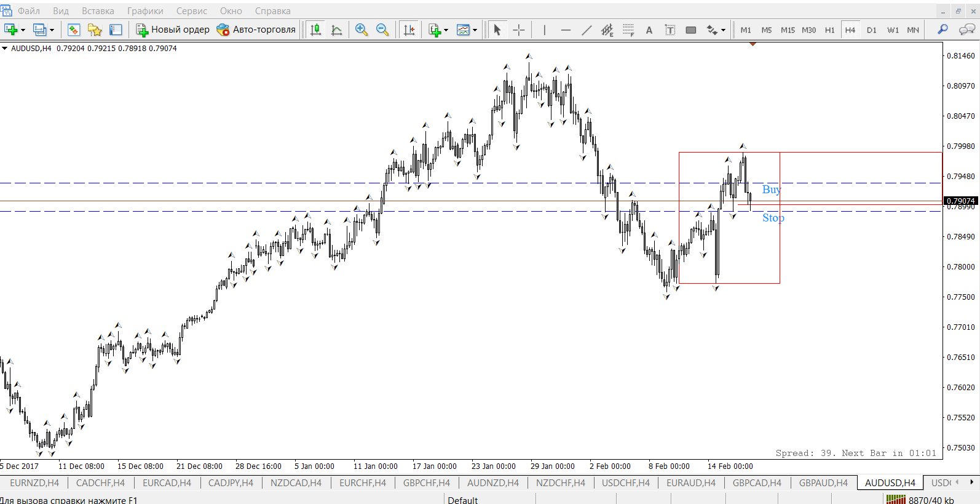Select the Fibonacci retracement tool
The image size is (980, 504).
pyautogui.click(x=628, y=30)
